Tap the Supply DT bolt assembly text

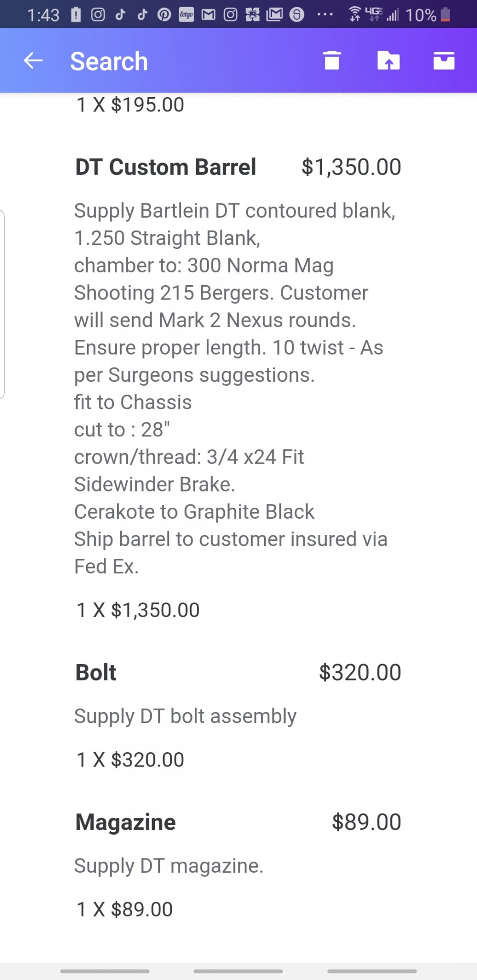[185, 716]
